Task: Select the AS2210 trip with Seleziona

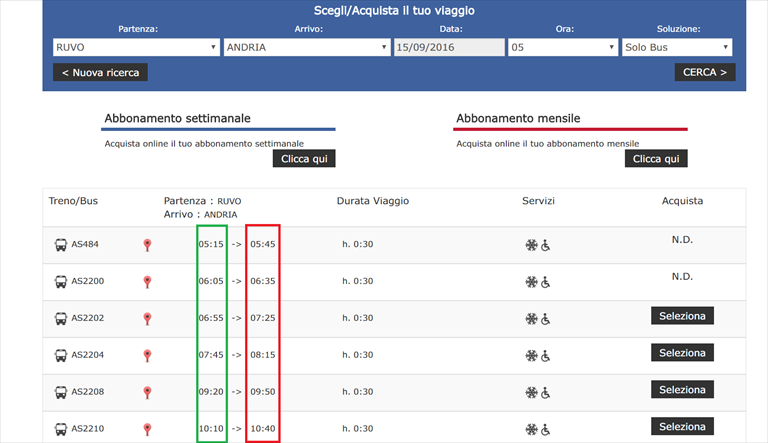Action: coord(682,426)
